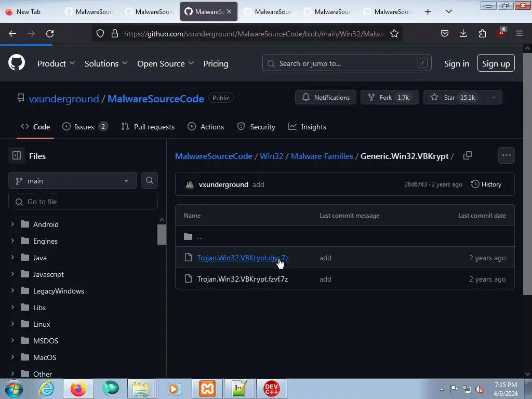Click the Malware Families breadcrumb link
This screenshot has width=532, height=399.
pos(322,156)
